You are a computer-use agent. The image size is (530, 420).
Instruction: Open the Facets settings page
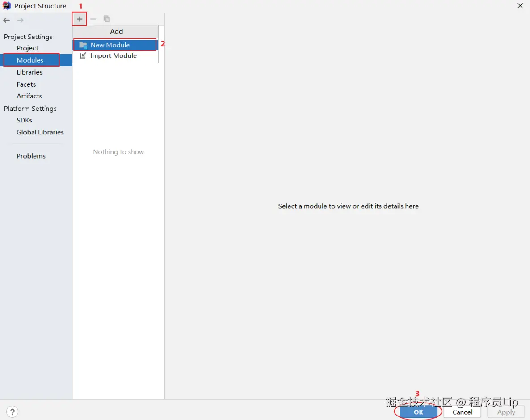26,84
